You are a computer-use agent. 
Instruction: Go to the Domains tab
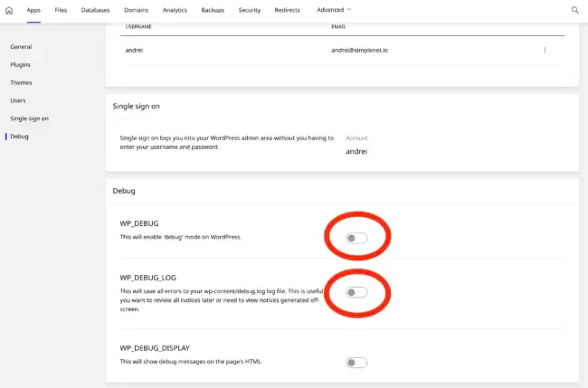tap(136, 10)
